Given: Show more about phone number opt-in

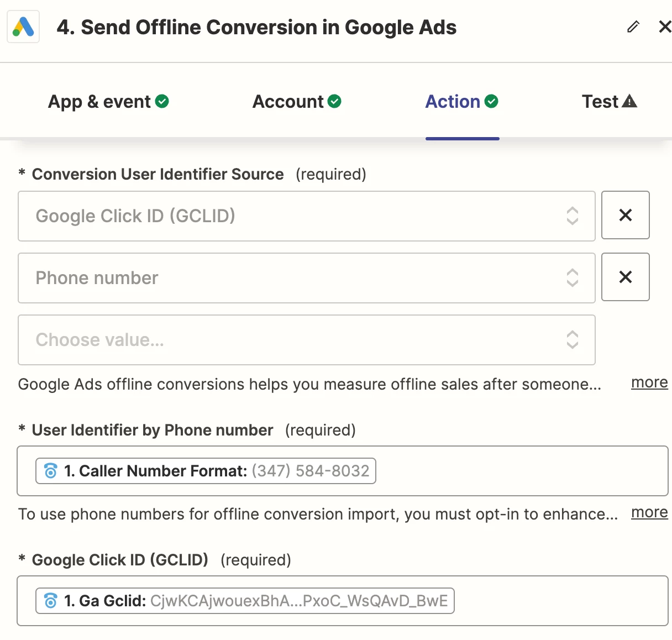Looking at the screenshot, I should pyautogui.click(x=649, y=512).
